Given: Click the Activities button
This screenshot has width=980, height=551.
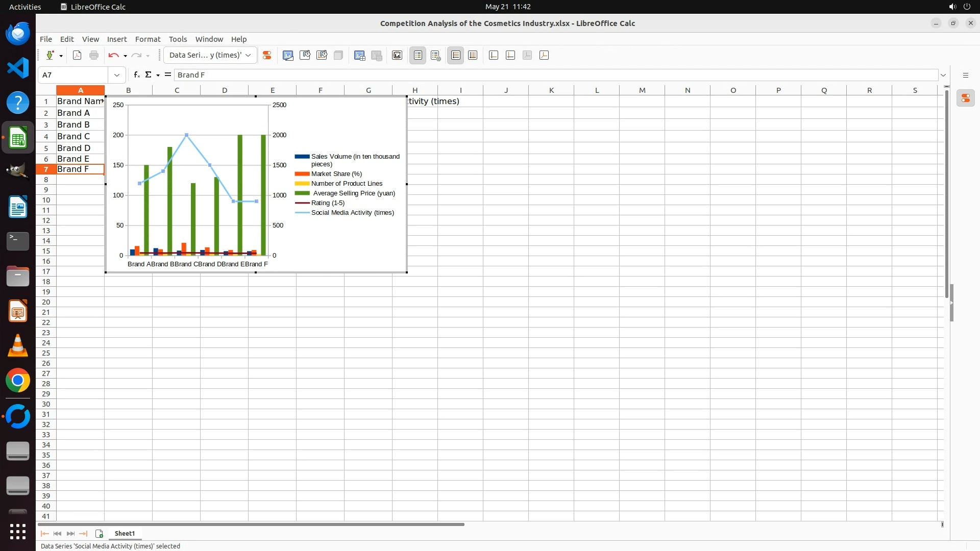Looking at the screenshot, I should [x=25, y=7].
